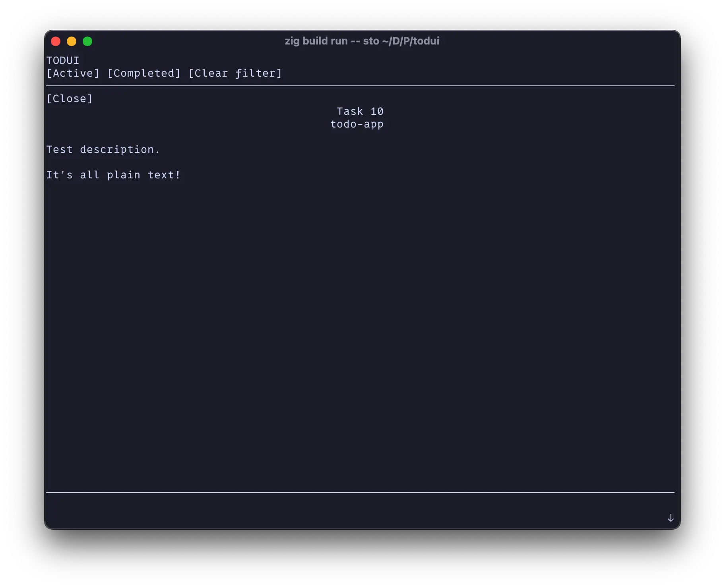Select the todo-app tag label
Screen dimensions: 725x588
click(x=357, y=124)
